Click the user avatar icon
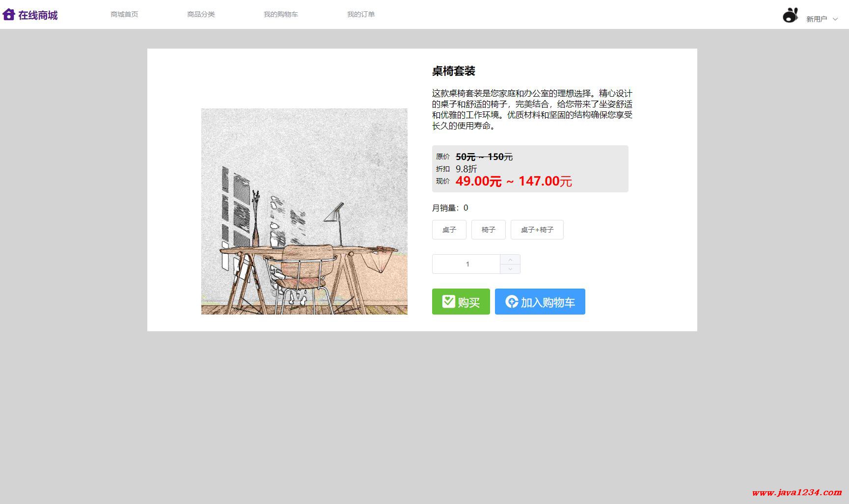849x504 pixels. [790, 15]
